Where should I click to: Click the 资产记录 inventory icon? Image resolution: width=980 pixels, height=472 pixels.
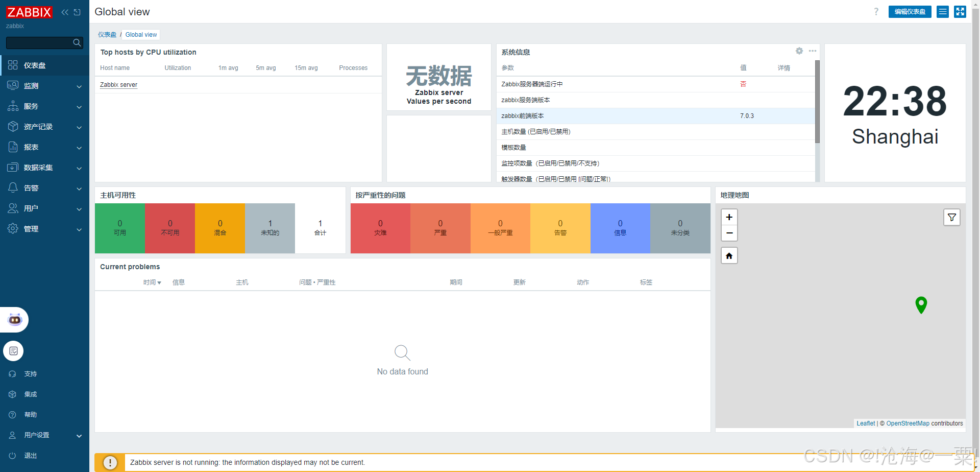pyautogui.click(x=13, y=126)
